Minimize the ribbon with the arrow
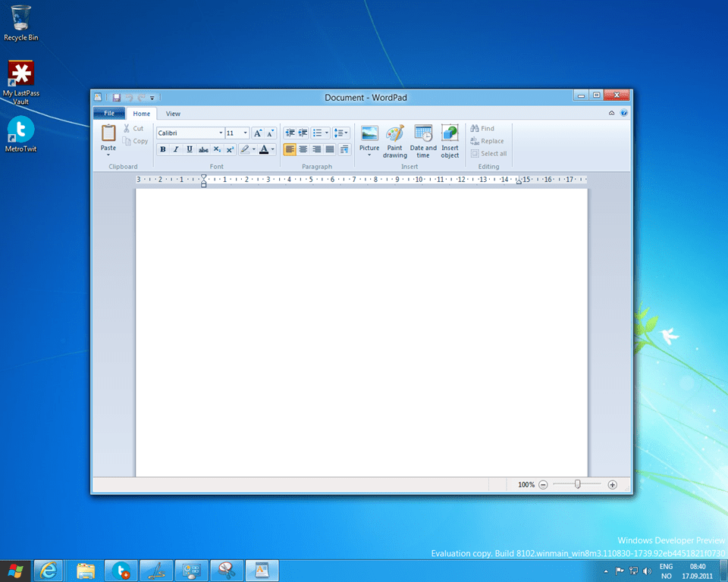 point(611,113)
